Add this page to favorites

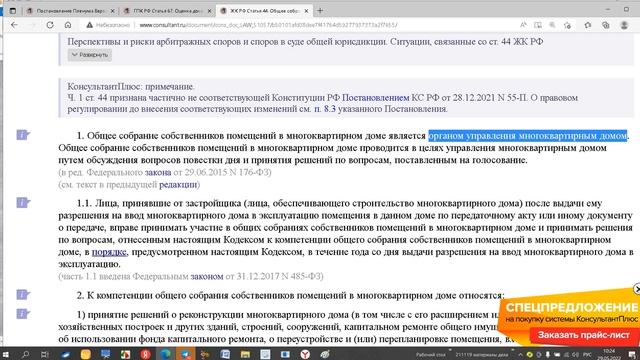click(x=567, y=25)
